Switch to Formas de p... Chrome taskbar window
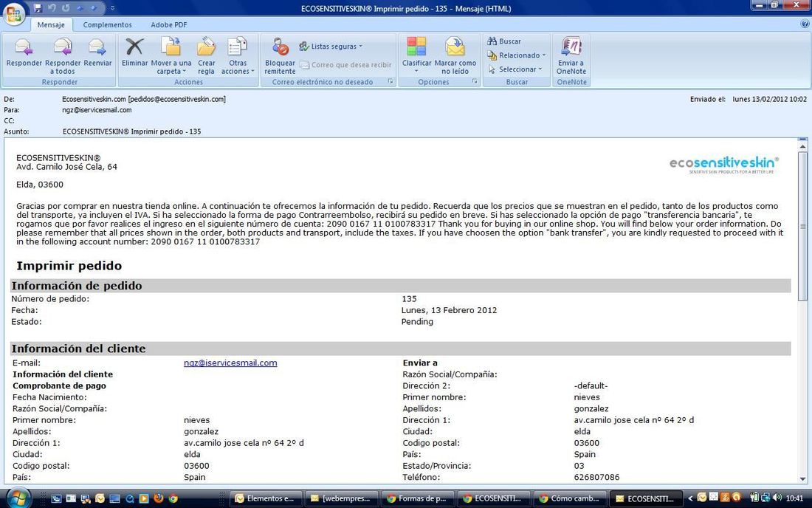Image resolution: width=812 pixels, height=508 pixels. coord(417,498)
